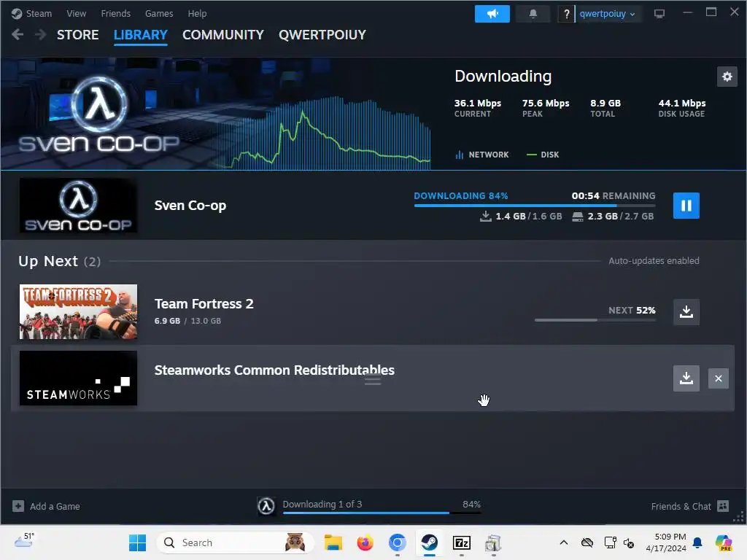
Task: Open the notifications bell in Steam
Action: point(533,14)
